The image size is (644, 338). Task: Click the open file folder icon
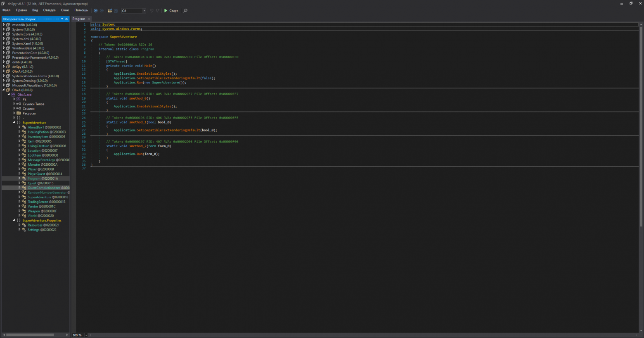[110, 11]
